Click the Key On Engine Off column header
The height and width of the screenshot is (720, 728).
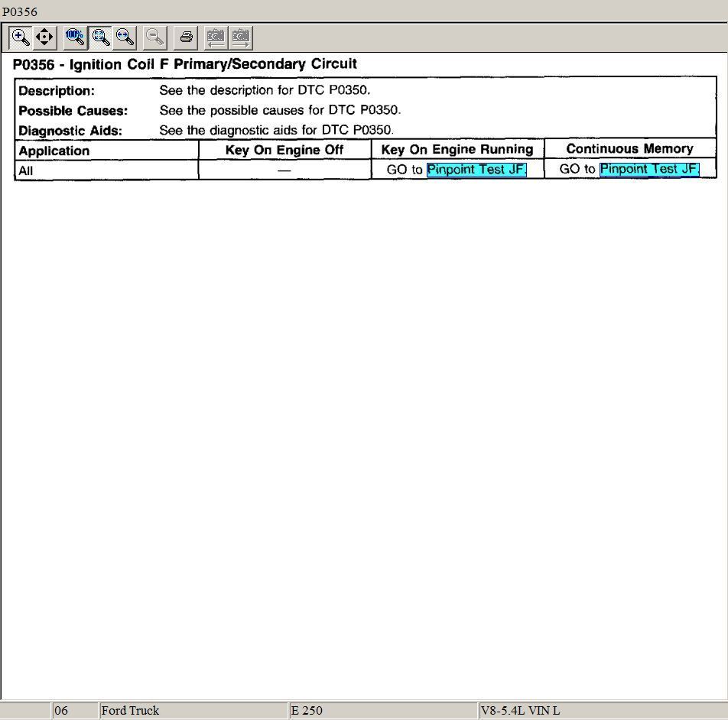pos(284,150)
